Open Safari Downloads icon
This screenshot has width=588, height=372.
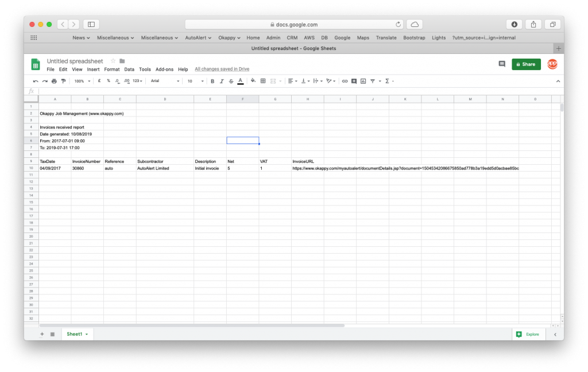(x=514, y=24)
